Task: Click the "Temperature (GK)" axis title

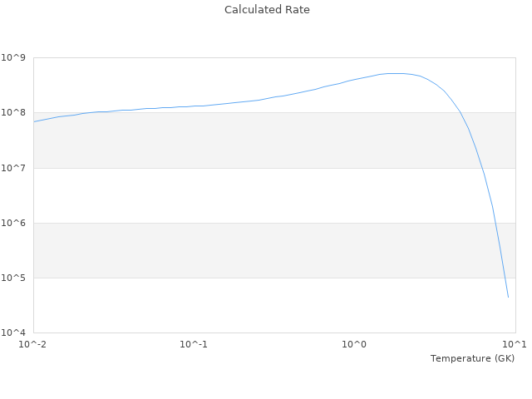Action: (x=472, y=358)
